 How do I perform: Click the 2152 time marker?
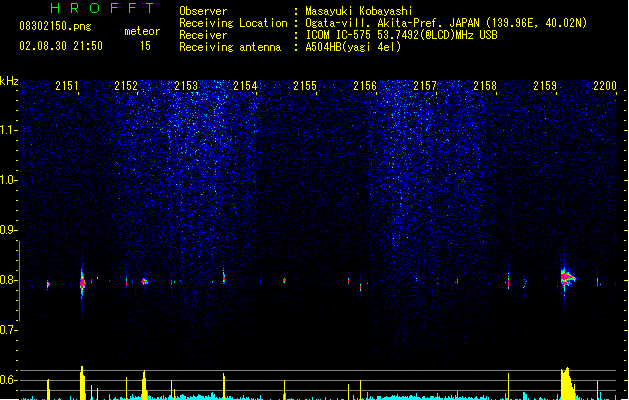[x=126, y=86]
